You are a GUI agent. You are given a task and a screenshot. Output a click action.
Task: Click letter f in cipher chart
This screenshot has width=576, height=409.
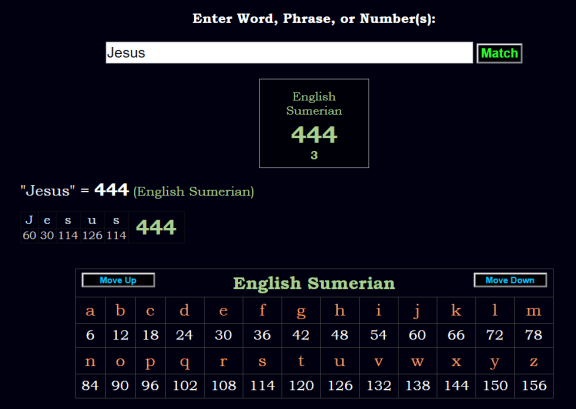(262, 311)
